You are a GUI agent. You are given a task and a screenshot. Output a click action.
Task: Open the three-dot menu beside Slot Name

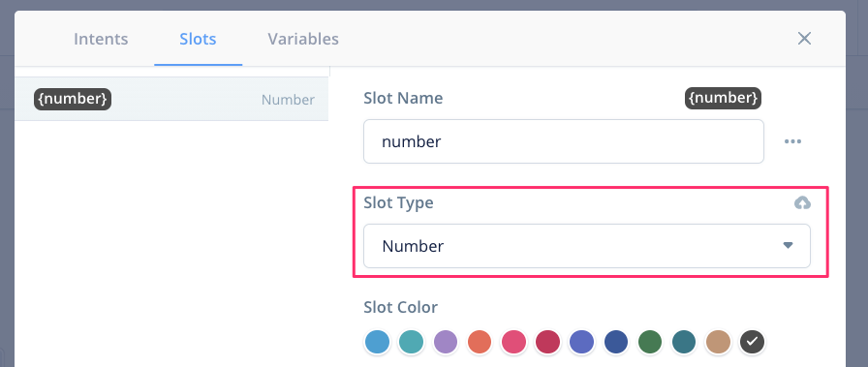coord(792,141)
